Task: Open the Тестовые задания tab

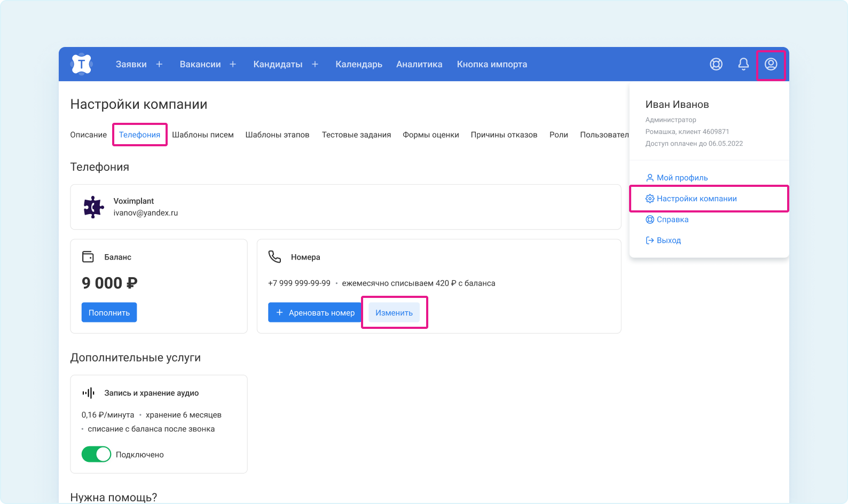Action: tap(356, 135)
